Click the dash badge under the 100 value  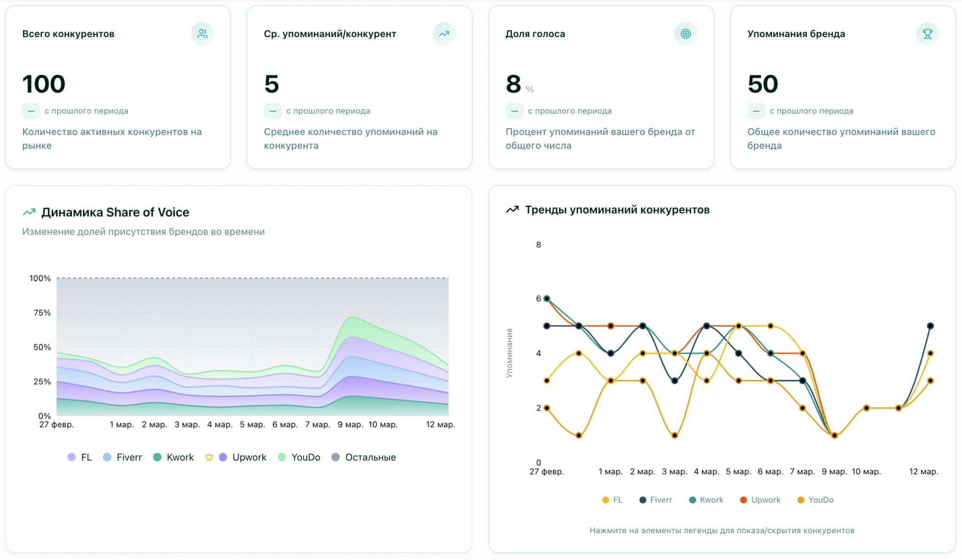[x=31, y=111]
